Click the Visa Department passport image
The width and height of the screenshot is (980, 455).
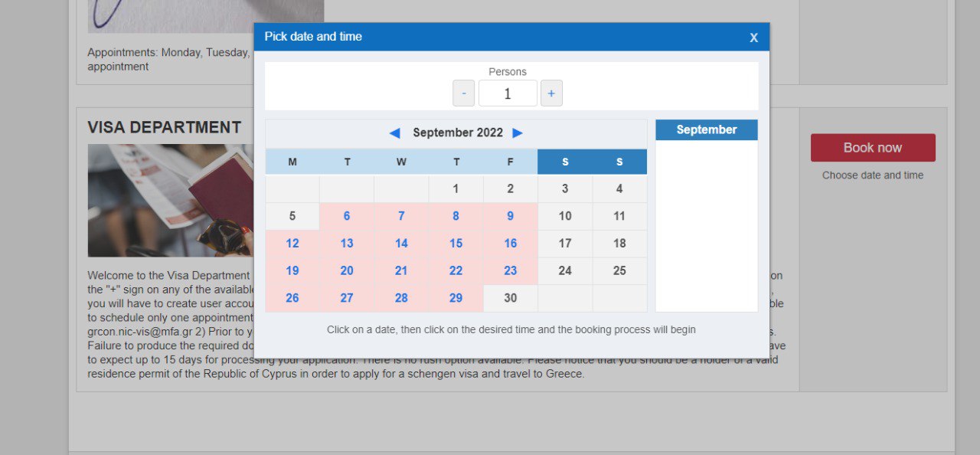pos(170,201)
